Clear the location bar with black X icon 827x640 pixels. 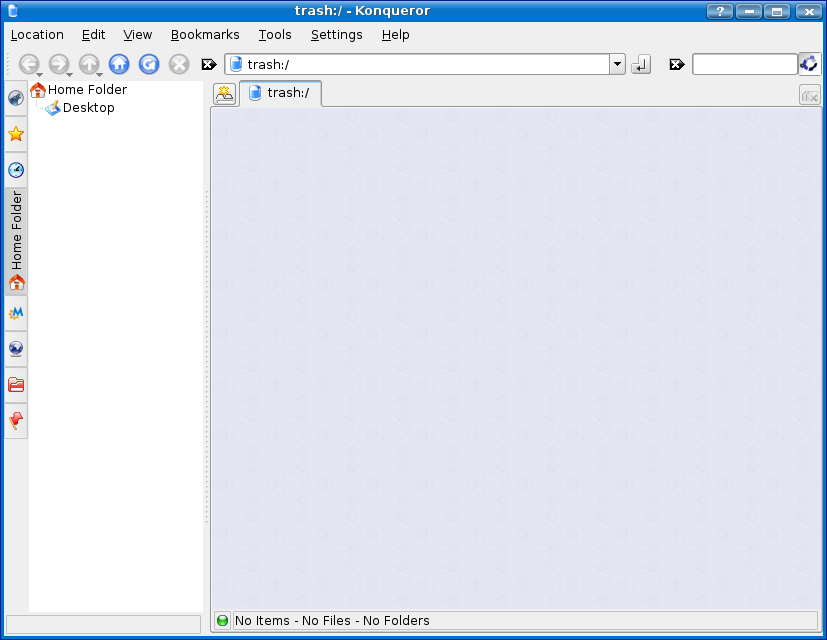click(x=209, y=64)
